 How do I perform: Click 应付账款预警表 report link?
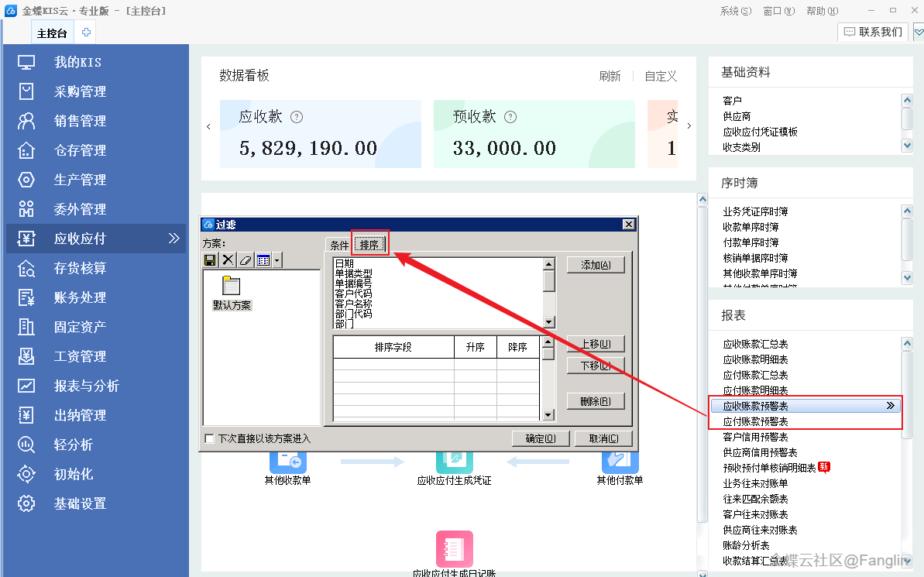pyautogui.click(x=755, y=421)
